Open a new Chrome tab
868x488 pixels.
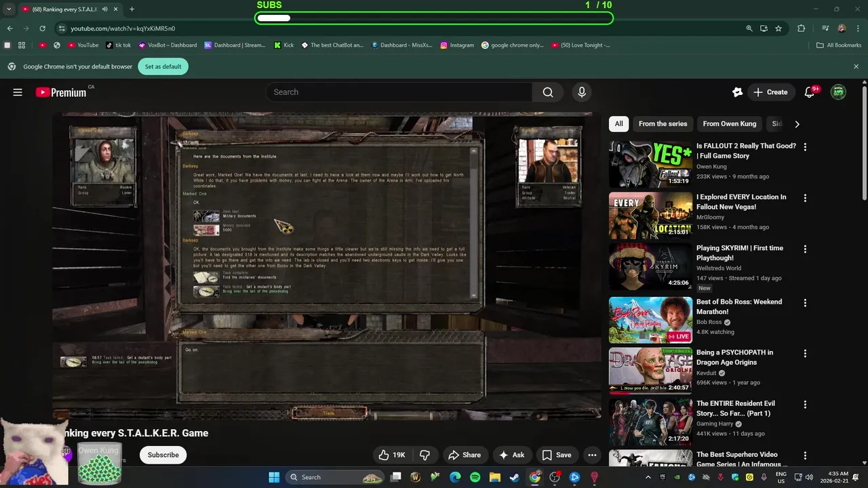[132, 9]
